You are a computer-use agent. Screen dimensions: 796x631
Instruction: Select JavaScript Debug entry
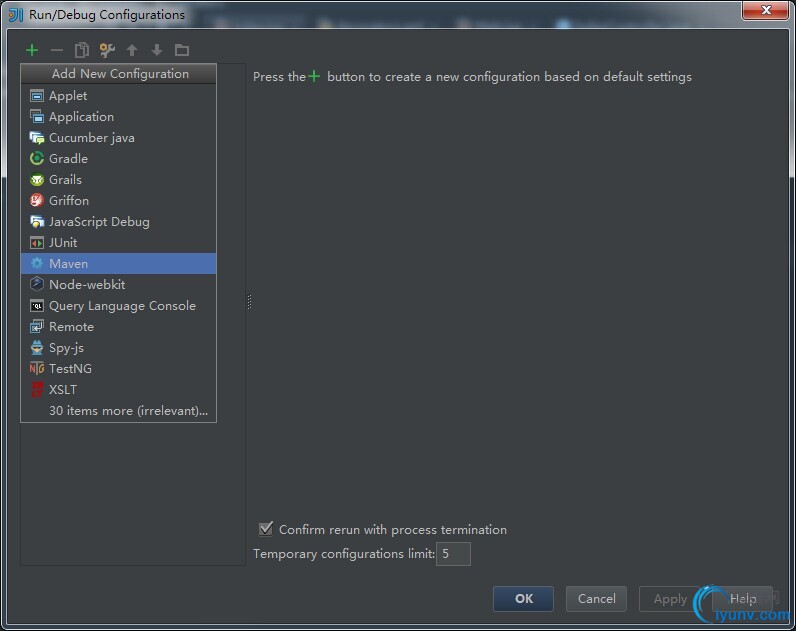[119, 221]
